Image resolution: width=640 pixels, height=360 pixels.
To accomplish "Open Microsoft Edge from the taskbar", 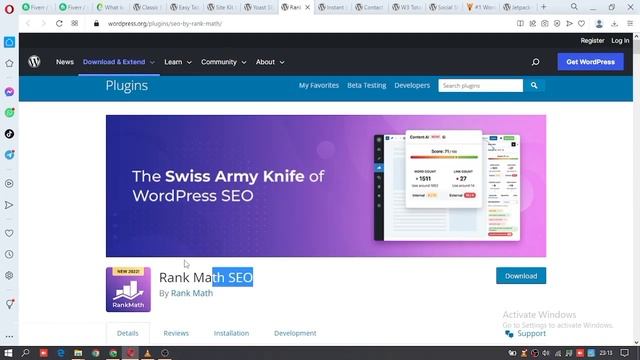I will coord(60,353).
